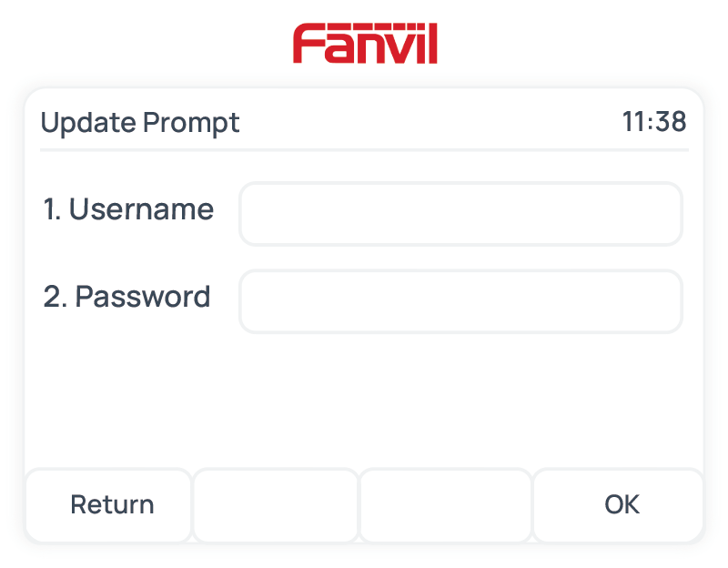Click the Update Prompt header bar
Image resolution: width=728 pixels, height=568 pixels.
pyautogui.click(x=364, y=122)
